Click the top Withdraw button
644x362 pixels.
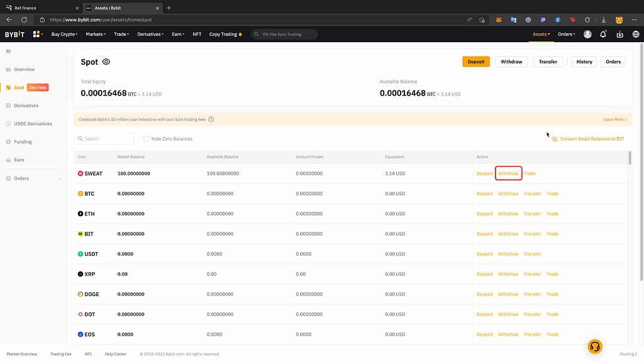(511, 62)
